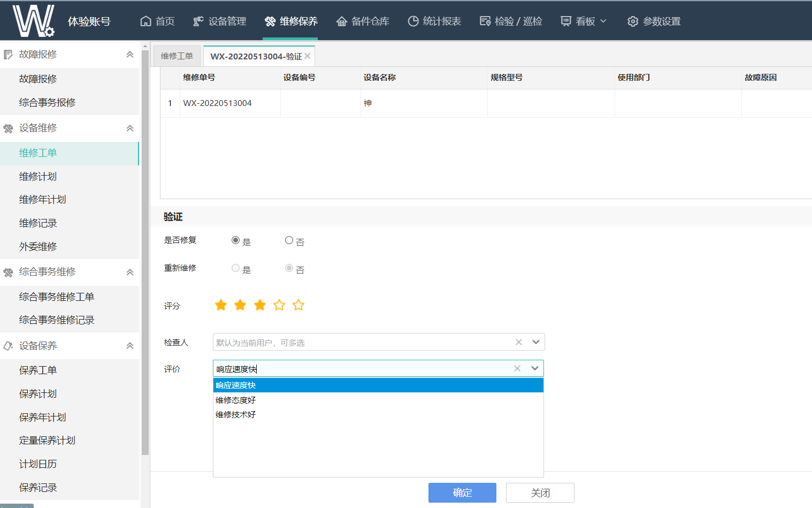Set rating to five stars
Viewport: 812px width, 508px height.
tap(298, 305)
